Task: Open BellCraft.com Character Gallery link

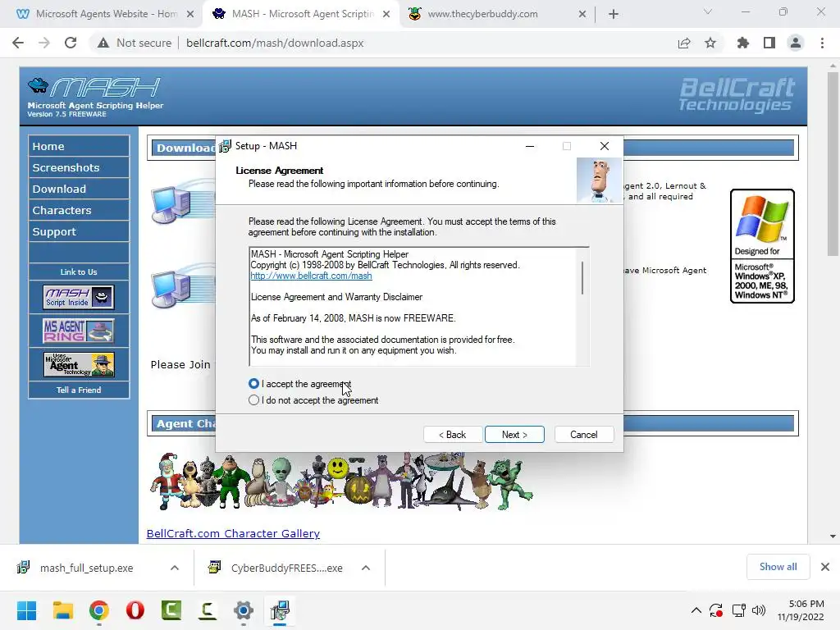Action: coord(233,533)
